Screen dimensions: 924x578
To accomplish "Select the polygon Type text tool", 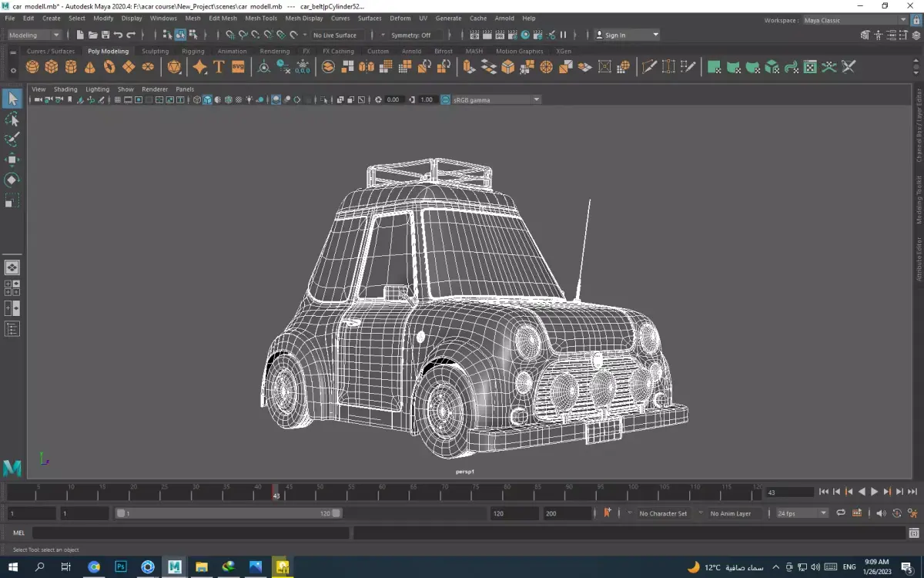I will tap(219, 67).
